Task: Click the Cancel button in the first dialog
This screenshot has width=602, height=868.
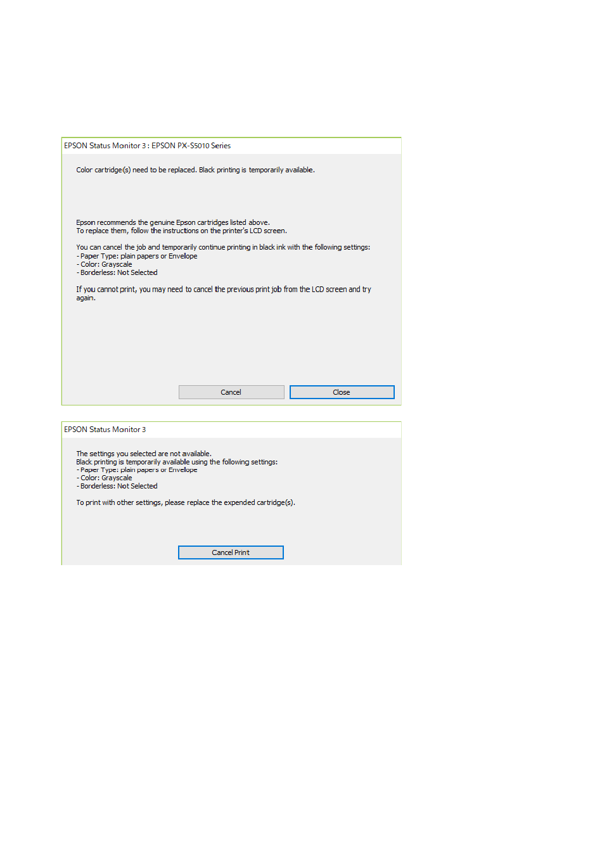Action: [x=231, y=392]
